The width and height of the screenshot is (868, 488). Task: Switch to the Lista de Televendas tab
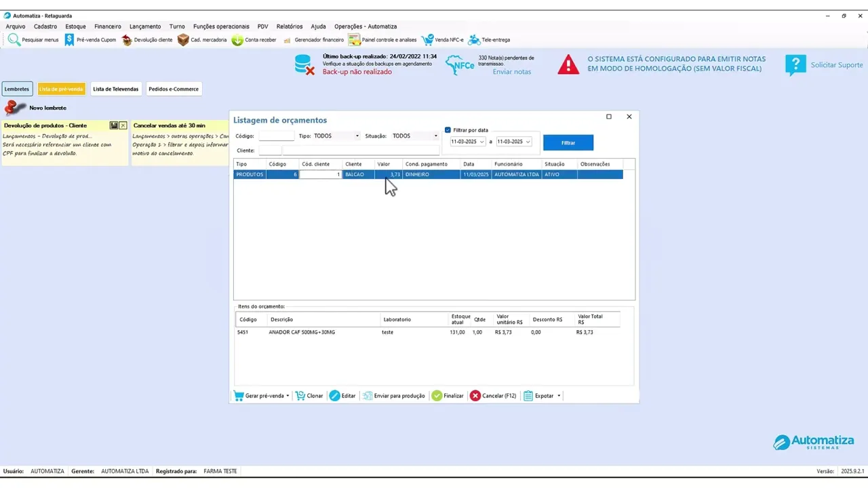(x=115, y=89)
